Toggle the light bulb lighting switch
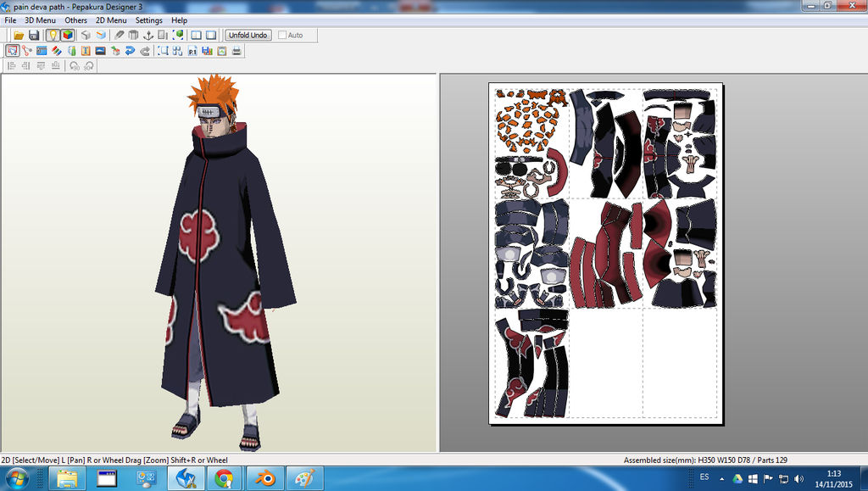 [x=53, y=36]
